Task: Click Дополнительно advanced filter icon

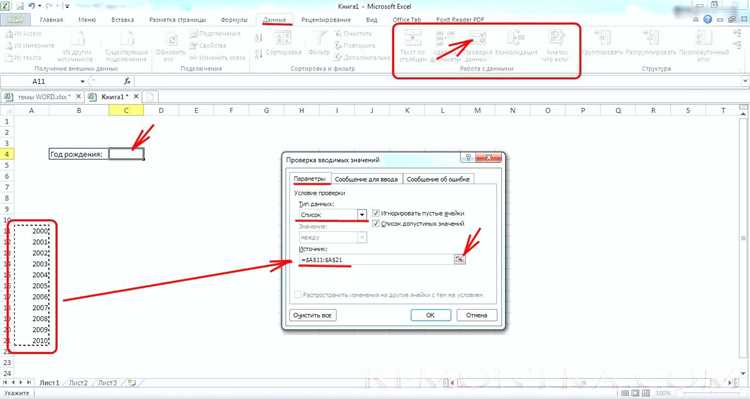Action: (362, 57)
